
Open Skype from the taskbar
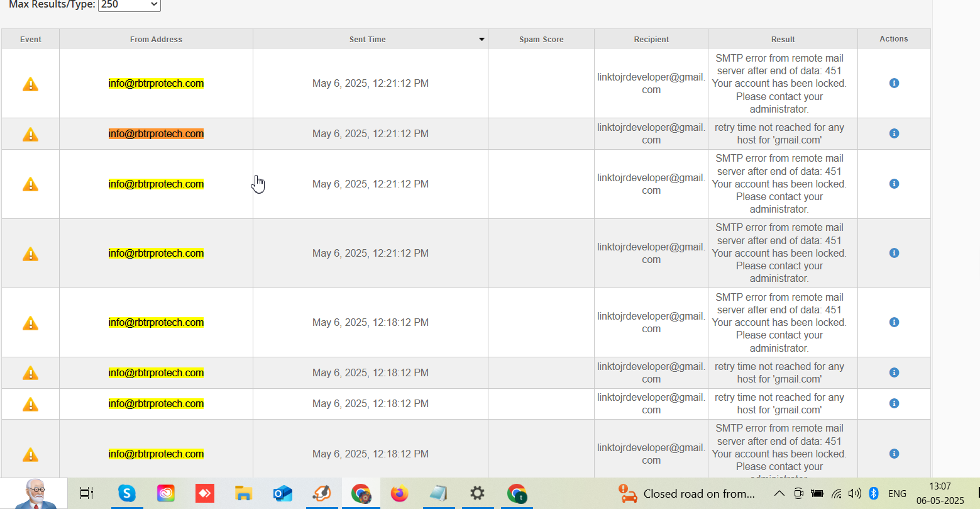tap(127, 494)
